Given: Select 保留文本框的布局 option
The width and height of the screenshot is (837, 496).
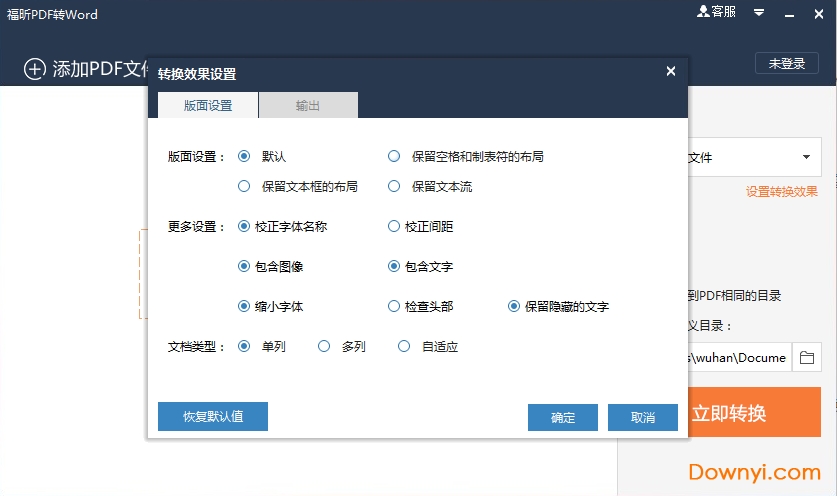Looking at the screenshot, I should pos(244,186).
